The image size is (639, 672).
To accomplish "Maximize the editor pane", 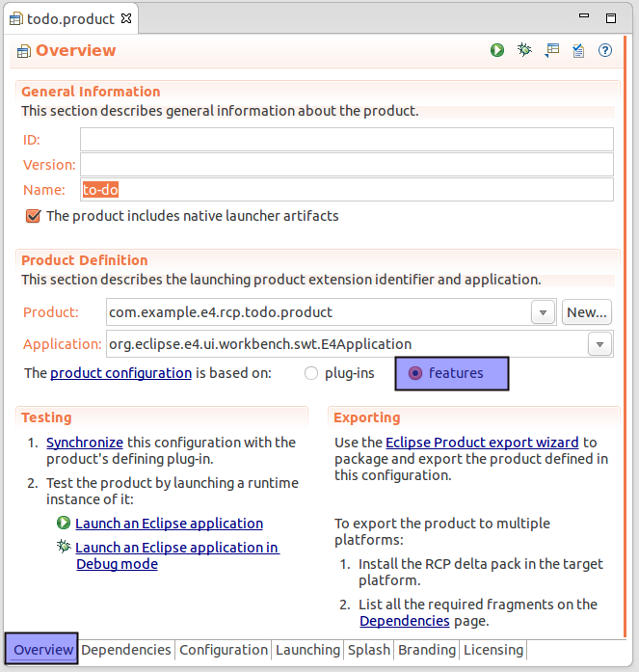I will coord(610,18).
